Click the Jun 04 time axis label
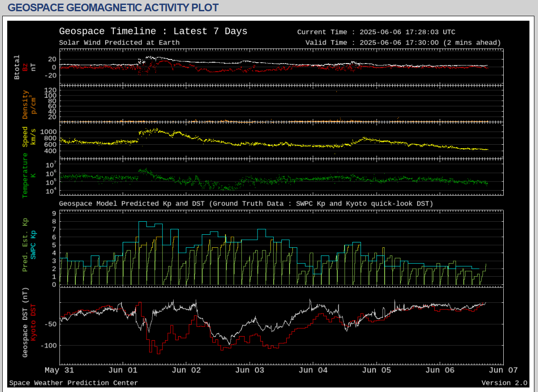The width and height of the screenshot is (538, 392). (x=313, y=370)
